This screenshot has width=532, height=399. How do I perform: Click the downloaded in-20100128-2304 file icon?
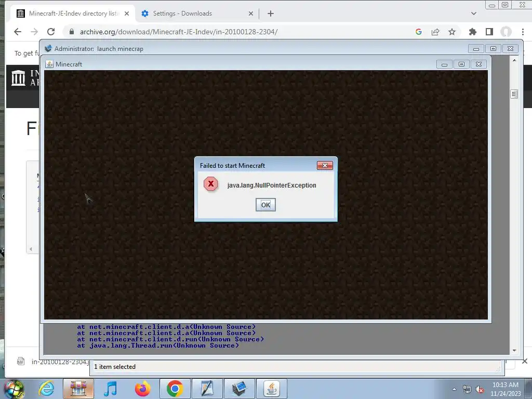tap(21, 362)
